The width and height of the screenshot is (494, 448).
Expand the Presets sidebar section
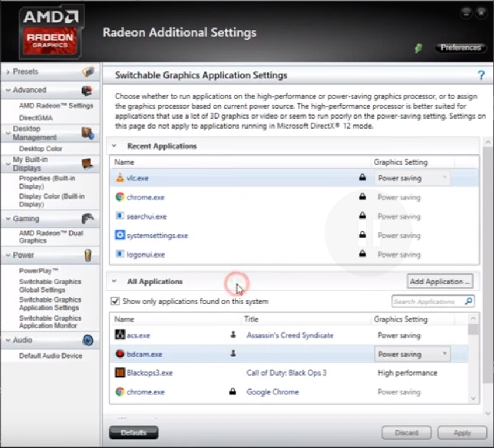[8, 72]
